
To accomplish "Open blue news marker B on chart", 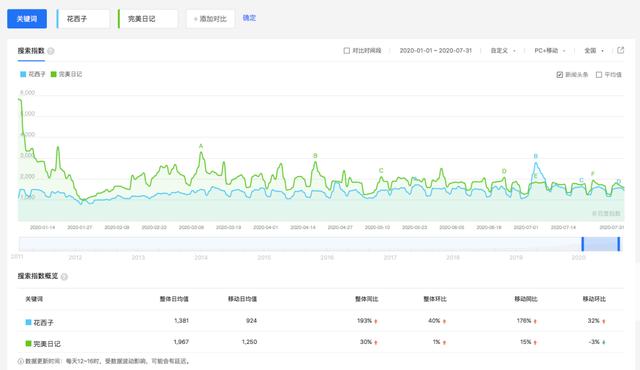I will (x=536, y=156).
